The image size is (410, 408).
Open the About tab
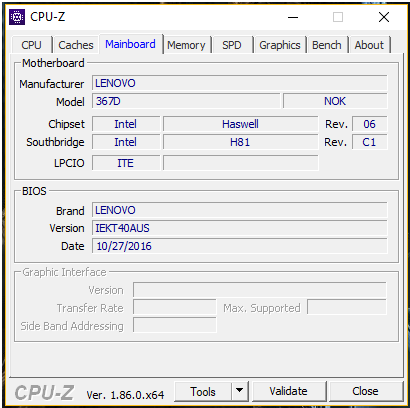[x=369, y=45]
